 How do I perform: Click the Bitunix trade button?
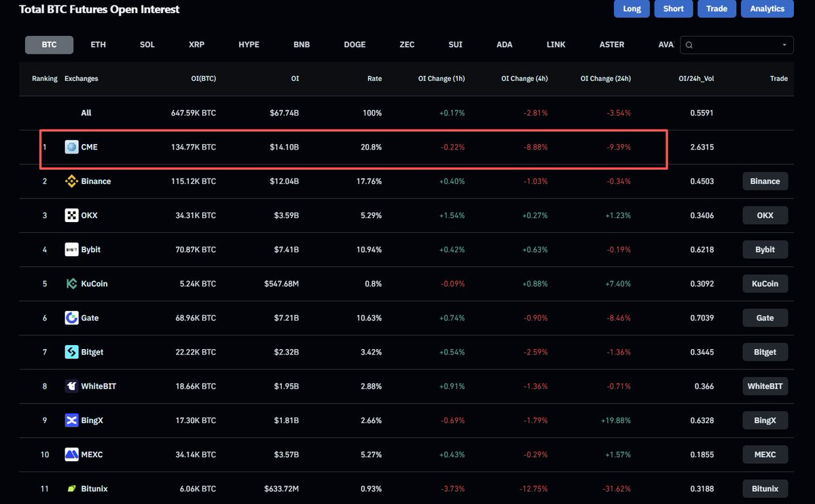765,488
